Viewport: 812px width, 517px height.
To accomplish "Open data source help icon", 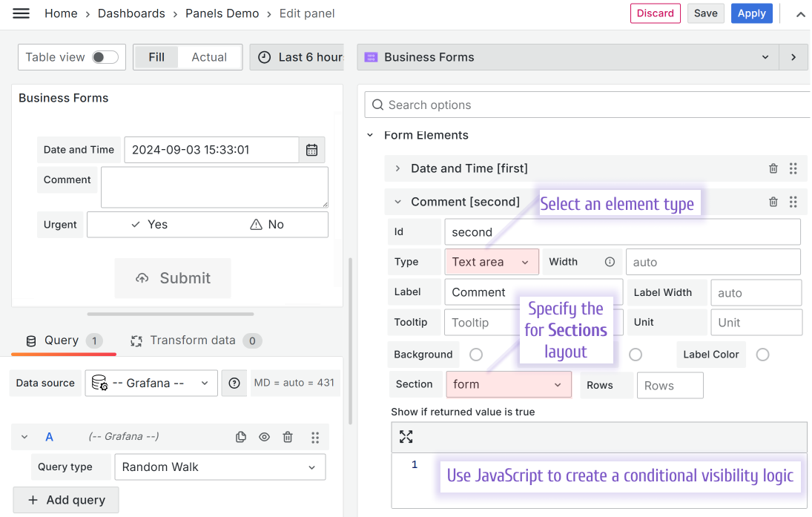I will tap(234, 383).
